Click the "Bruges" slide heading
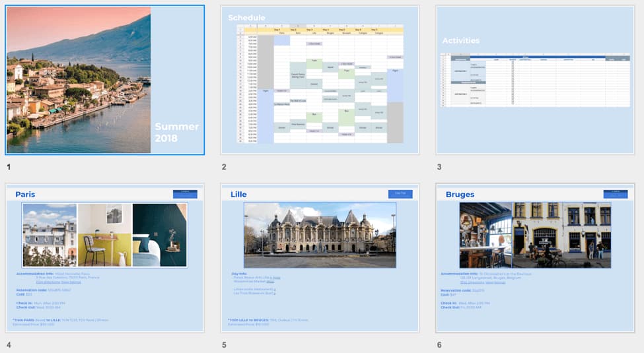The image size is (644, 353). point(460,195)
